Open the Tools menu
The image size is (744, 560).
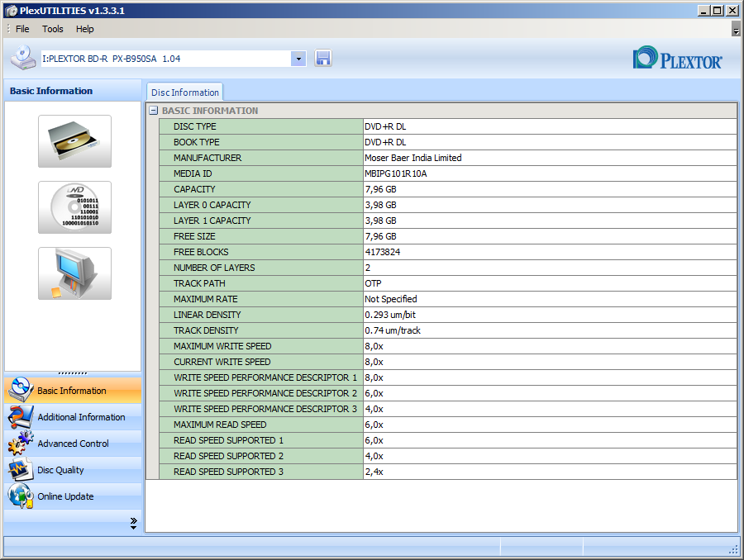(x=53, y=29)
